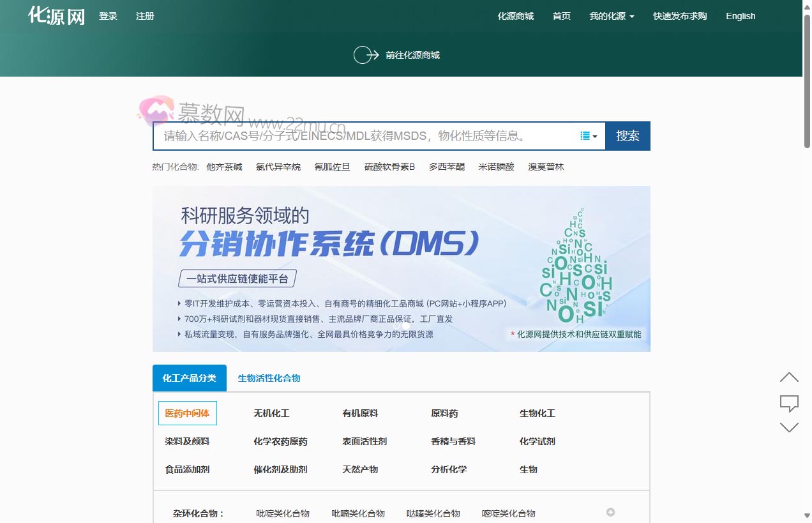
Task: Click the 搜索 search button
Action: pos(628,135)
